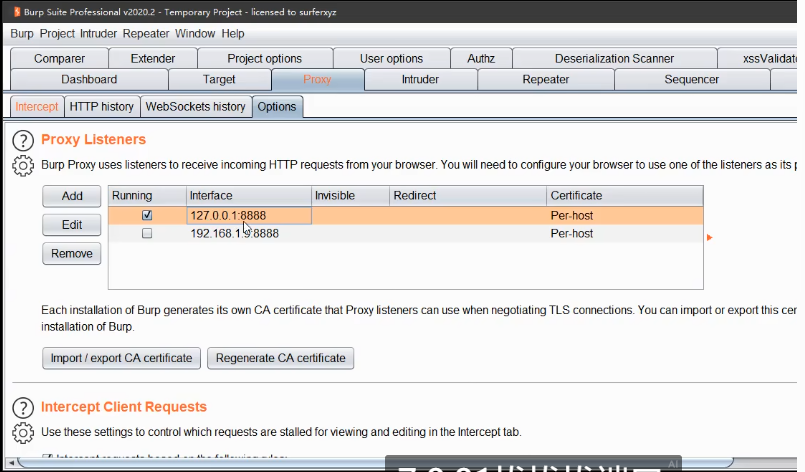Click the Running column header

pos(147,196)
